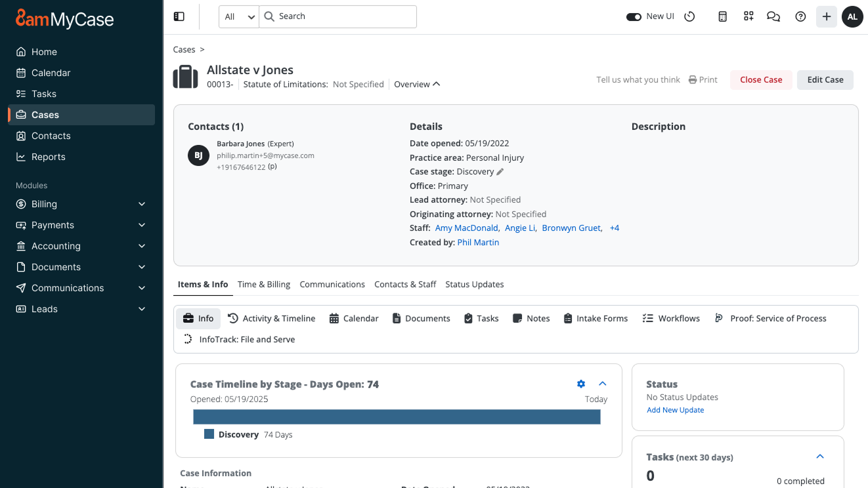Switch to the Time & Billing tab

(x=264, y=284)
